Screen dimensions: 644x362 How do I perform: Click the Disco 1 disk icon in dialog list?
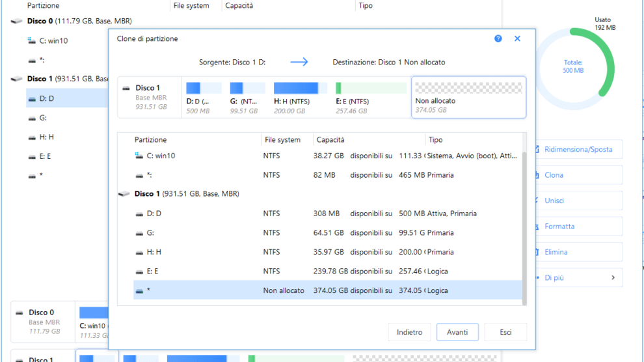click(x=124, y=193)
